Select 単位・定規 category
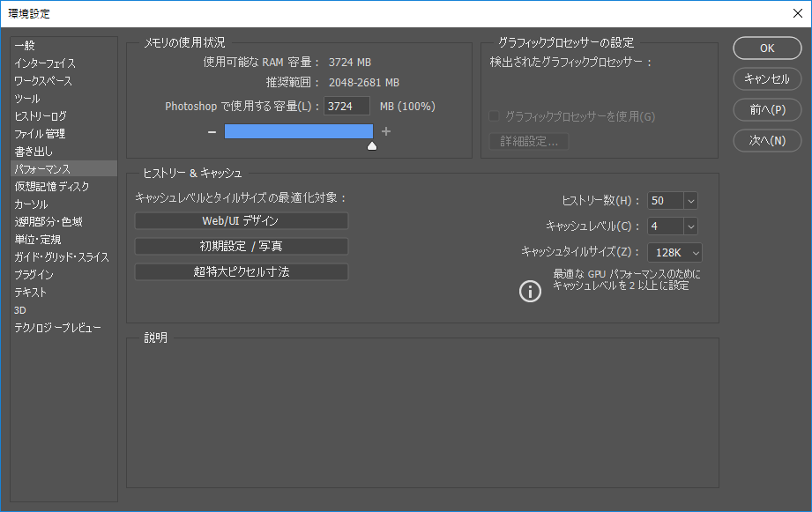The height and width of the screenshot is (512, 812). pyautogui.click(x=63, y=239)
